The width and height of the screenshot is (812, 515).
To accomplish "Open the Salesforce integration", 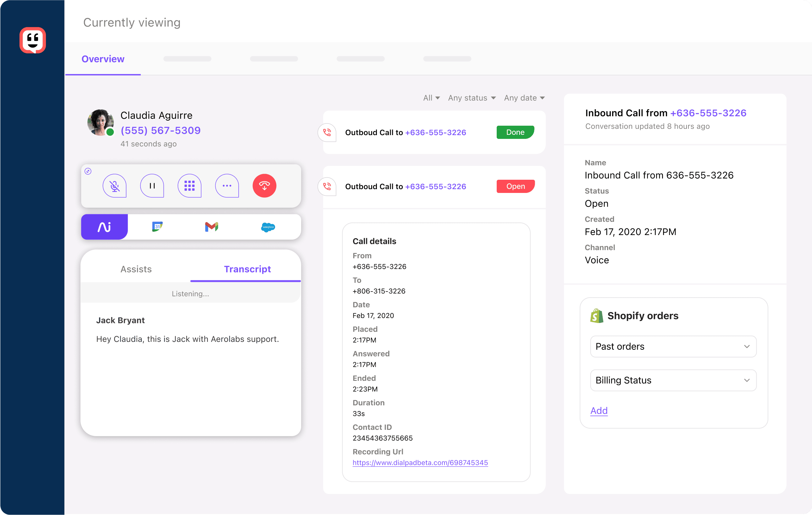I will click(268, 227).
